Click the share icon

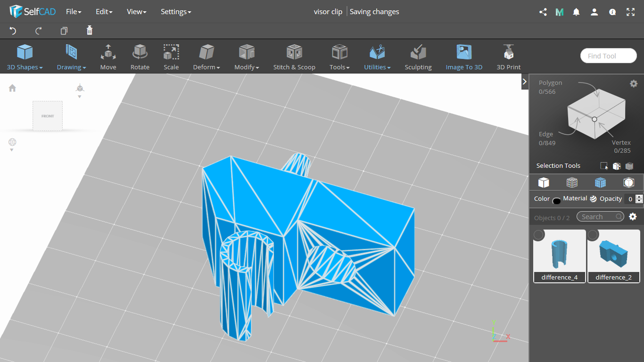(543, 12)
